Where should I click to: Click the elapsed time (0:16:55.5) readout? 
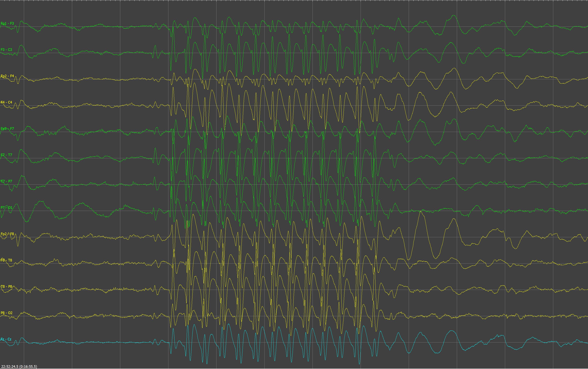coord(28,367)
